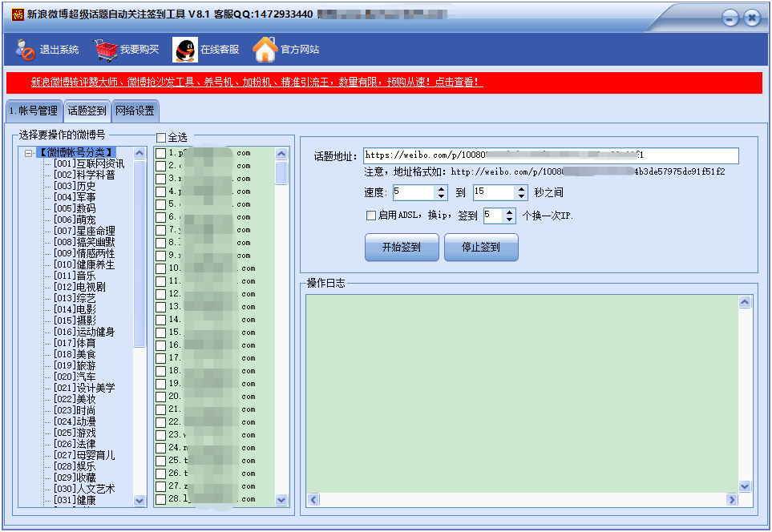
Task: Click the account list scroll-down arrow
Action: [281, 500]
